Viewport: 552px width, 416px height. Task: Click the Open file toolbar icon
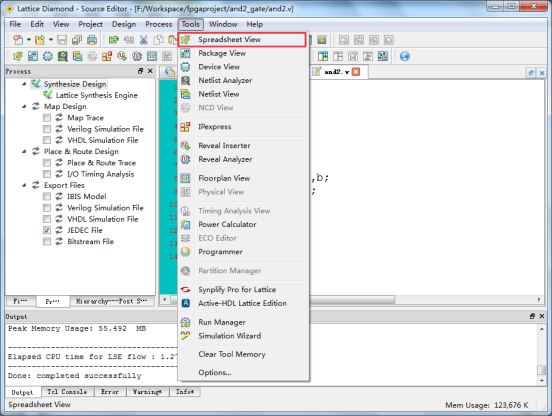40,40
